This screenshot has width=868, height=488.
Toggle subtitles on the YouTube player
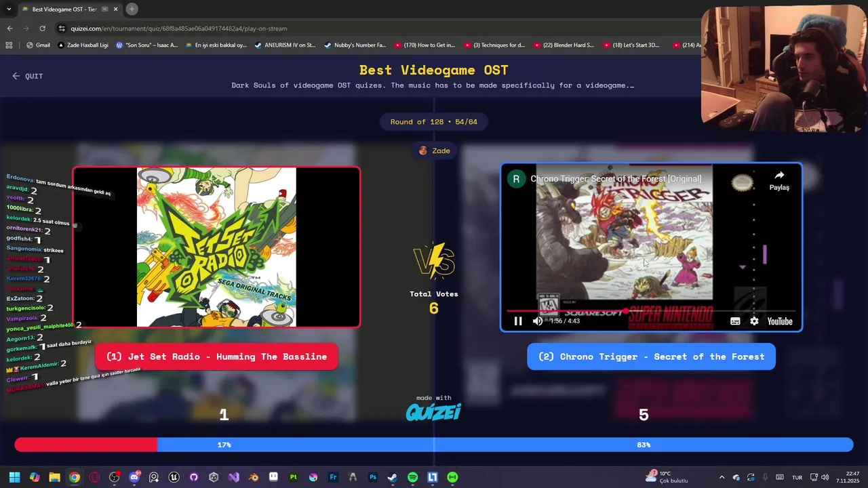click(x=735, y=321)
